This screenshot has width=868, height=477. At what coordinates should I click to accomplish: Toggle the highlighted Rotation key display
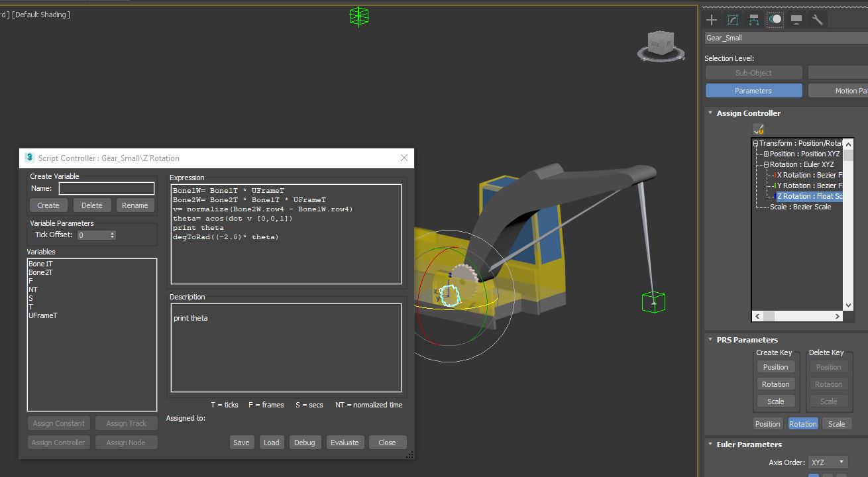[802, 423]
